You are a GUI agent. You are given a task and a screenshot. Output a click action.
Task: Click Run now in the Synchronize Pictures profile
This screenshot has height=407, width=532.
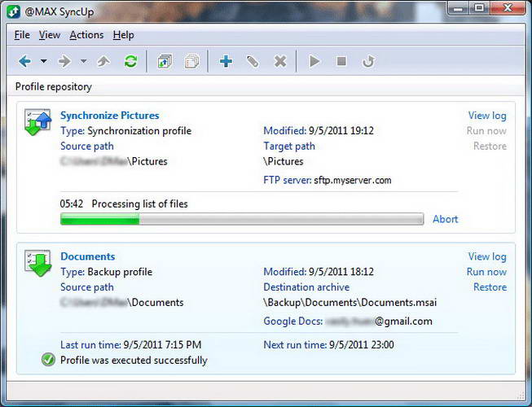[x=486, y=131]
